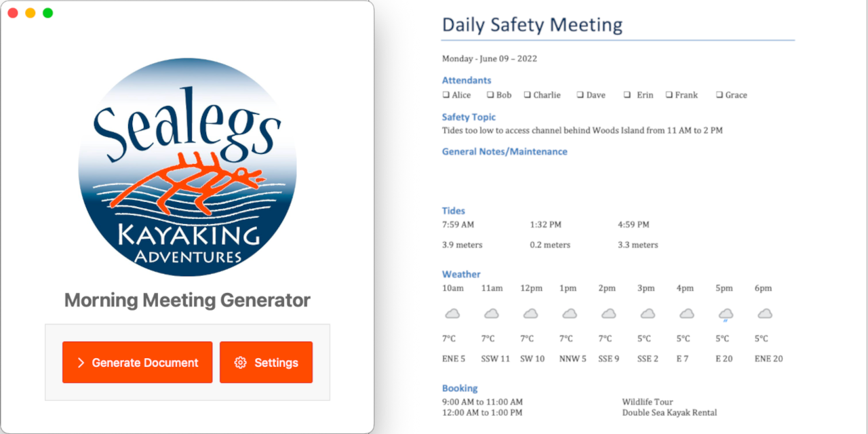This screenshot has height=434, width=868.
Task: Click the Daily Safety Meeting title
Action: pyautogui.click(x=532, y=24)
